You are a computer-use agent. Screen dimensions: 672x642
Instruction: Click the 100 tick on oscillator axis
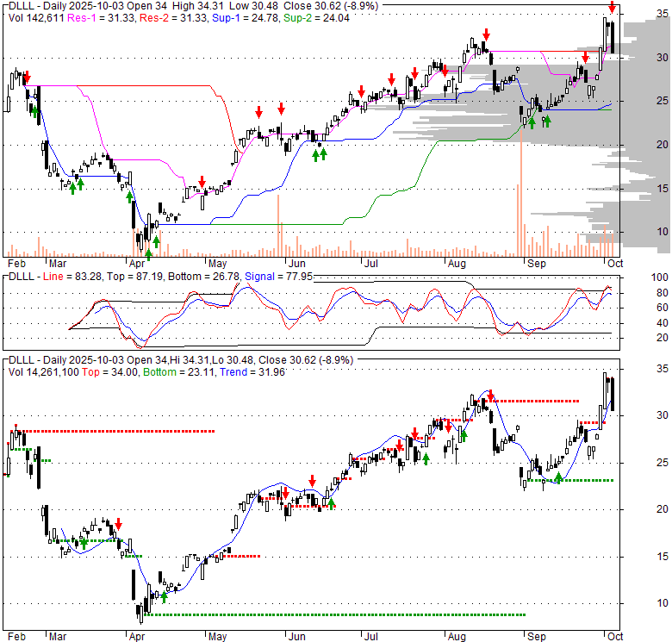660,277
